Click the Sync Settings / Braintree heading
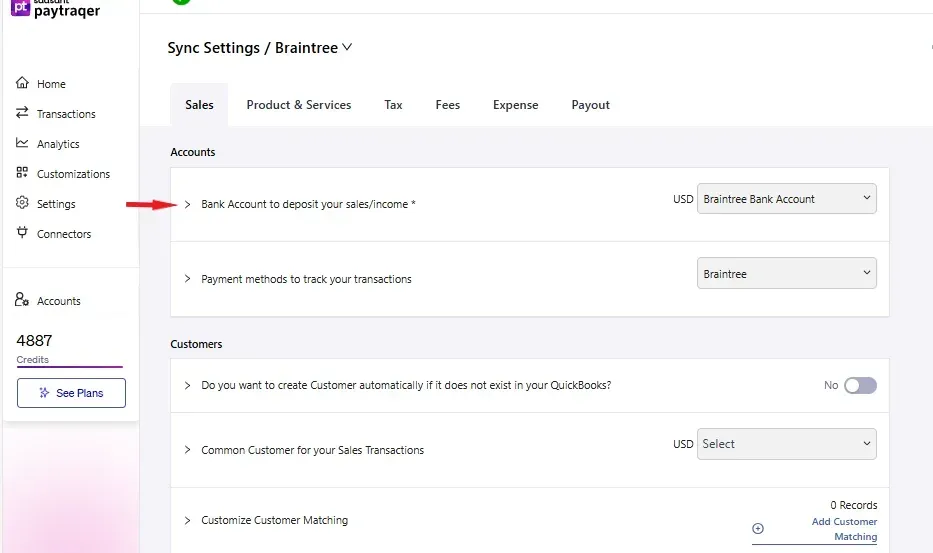The width and height of the screenshot is (933, 553). [x=252, y=48]
